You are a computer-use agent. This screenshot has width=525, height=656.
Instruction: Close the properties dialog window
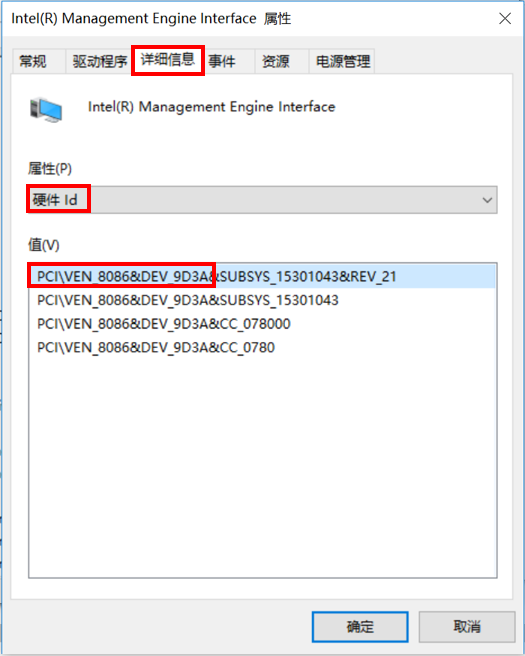505,18
